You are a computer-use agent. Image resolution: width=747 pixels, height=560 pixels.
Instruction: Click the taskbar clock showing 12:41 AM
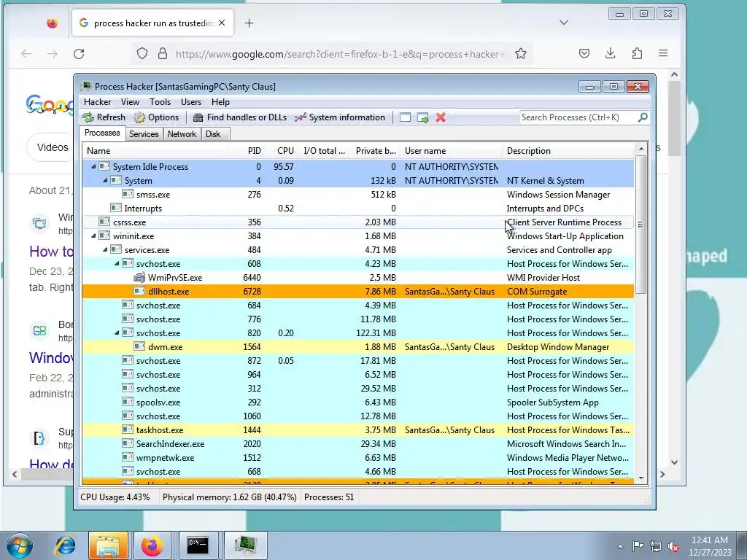pyautogui.click(x=709, y=546)
